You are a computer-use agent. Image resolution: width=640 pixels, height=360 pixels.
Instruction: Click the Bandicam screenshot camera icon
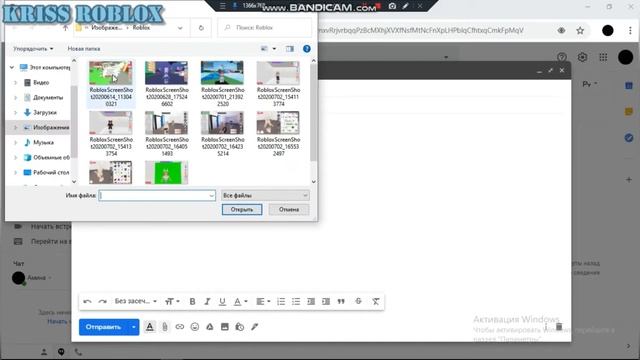point(392,6)
